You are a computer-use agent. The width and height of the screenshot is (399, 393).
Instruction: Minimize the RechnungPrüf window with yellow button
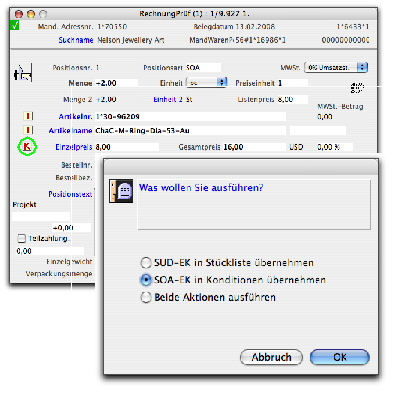(31, 14)
